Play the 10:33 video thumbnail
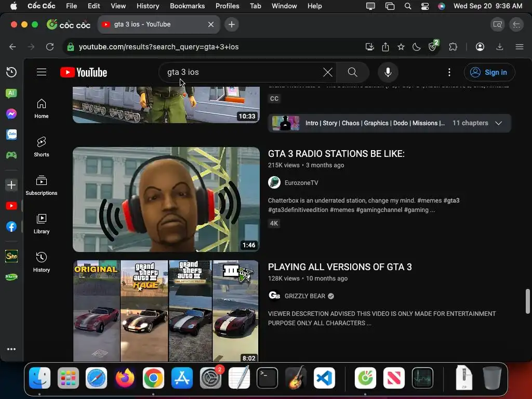The width and height of the screenshot is (532, 399). point(166,104)
